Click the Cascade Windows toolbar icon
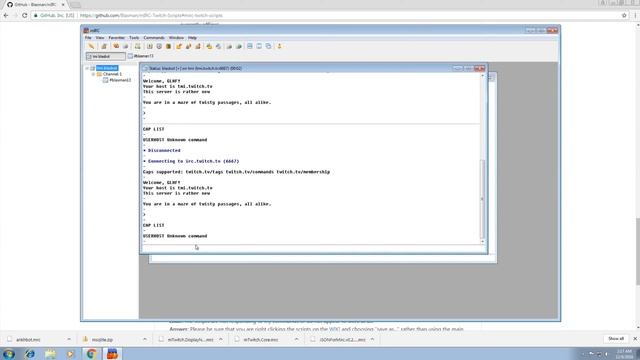Image resolution: width=640 pixels, height=360 pixels. pos(269,46)
